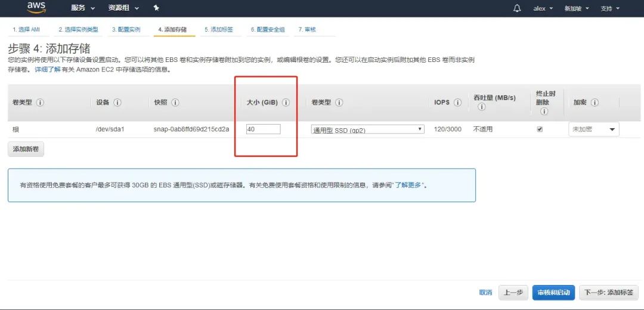Go to step 6. 配置安全组
Image resolution: width=644 pixels, height=310 pixels.
[x=268, y=30]
